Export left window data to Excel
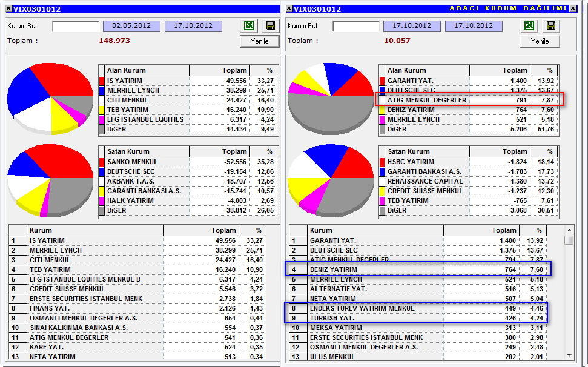The height and width of the screenshot is (367, 588). (249, 25)
